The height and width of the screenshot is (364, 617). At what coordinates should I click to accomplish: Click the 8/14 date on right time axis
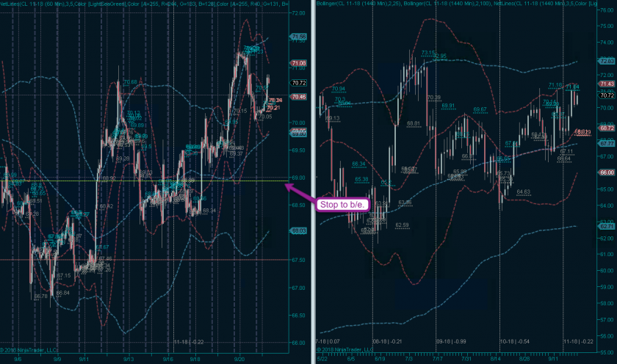(x=495, y=359)
